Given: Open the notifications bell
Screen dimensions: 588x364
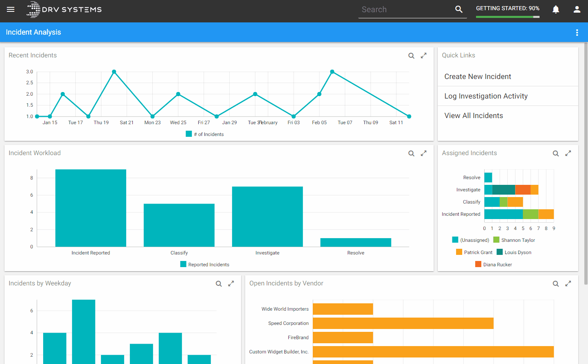Looking at the screenshot, I should [556, 9].
